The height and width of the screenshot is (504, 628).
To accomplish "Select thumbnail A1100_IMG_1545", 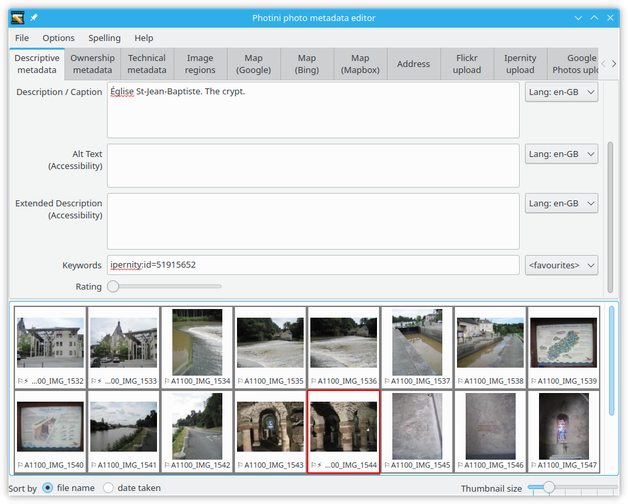I will click(x=417, y=431).
